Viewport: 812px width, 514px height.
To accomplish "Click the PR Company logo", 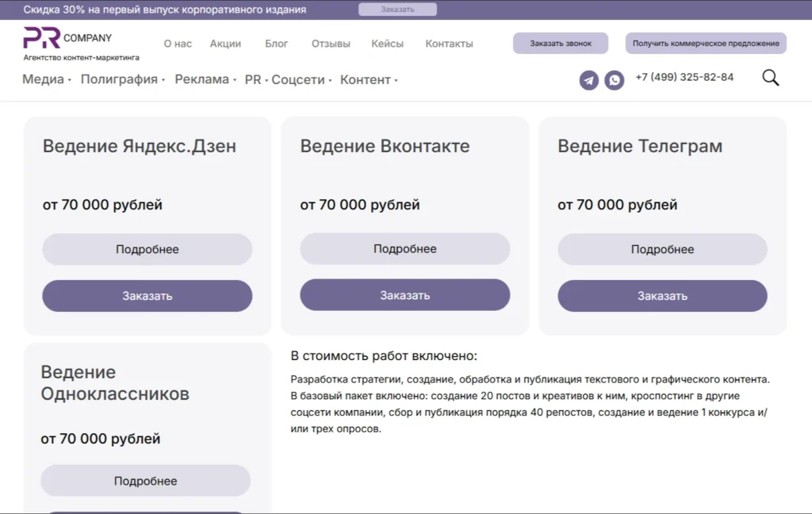I will click(x=68, y=38).
